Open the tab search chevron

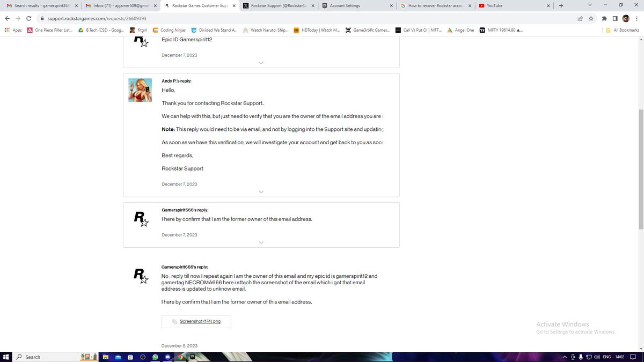tap(590, 5)
